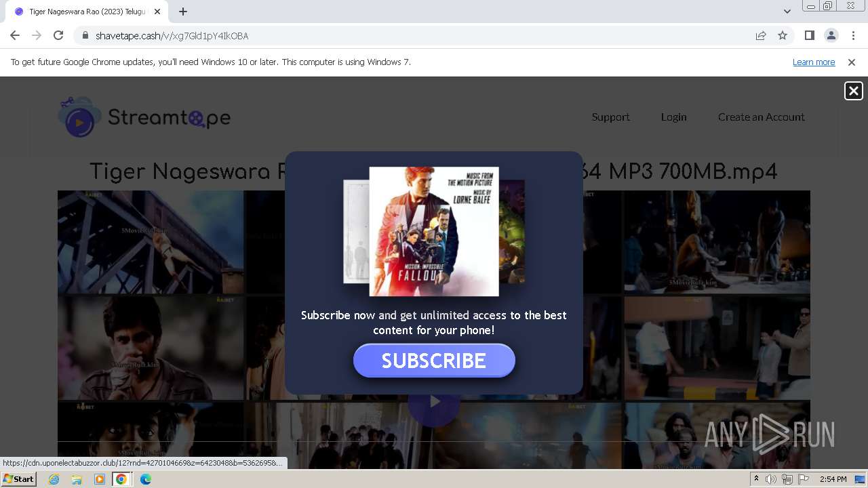This screenshot has height=488, width=868.
Task: Bookmark this tab with the star icon
Action: pos(783,35)
